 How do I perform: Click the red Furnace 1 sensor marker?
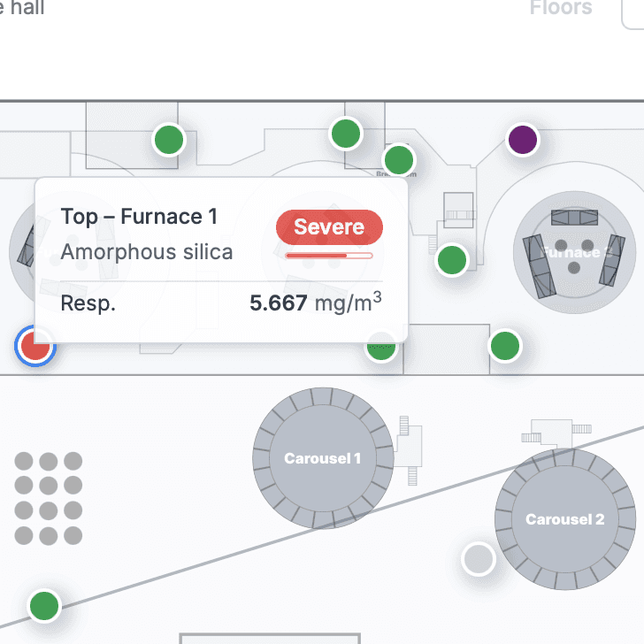35,346
